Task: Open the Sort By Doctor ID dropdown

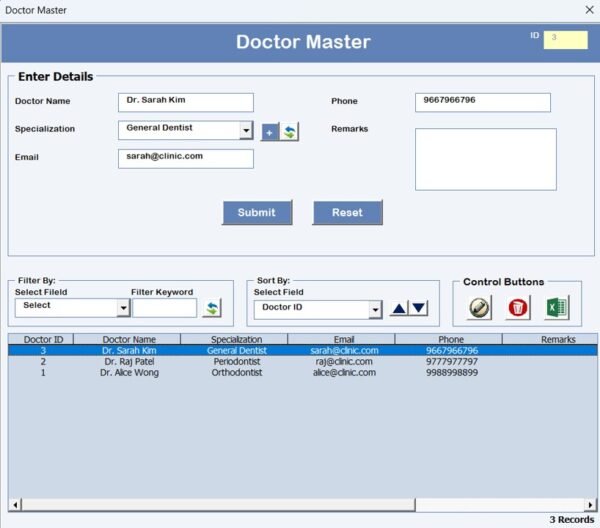Action: [375, 310]
